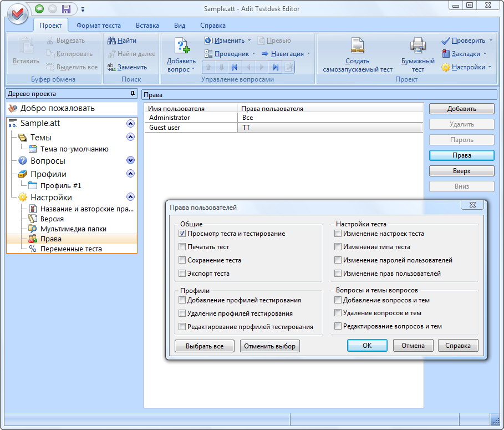Screen dimensions: 504x430
Task: Select Sample.att root node in tree
Action: click(40, 123)
